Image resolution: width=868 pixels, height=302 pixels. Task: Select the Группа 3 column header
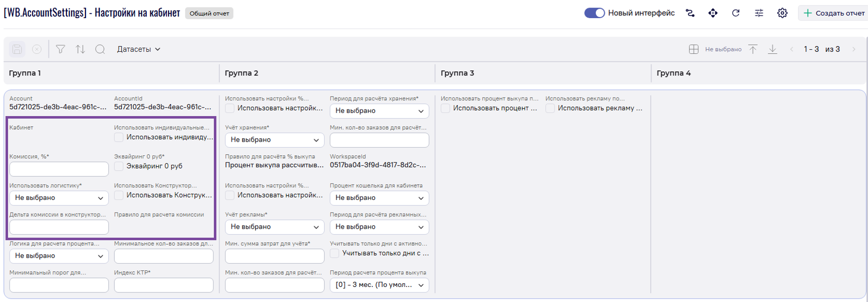pyautogui.click(x=457, y=73)
